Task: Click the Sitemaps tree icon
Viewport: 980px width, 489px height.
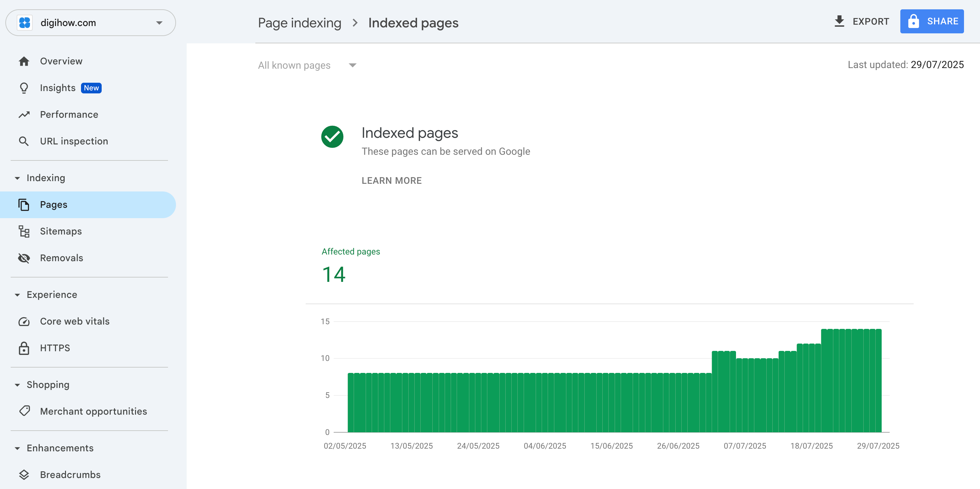Action: coord(24,231)
